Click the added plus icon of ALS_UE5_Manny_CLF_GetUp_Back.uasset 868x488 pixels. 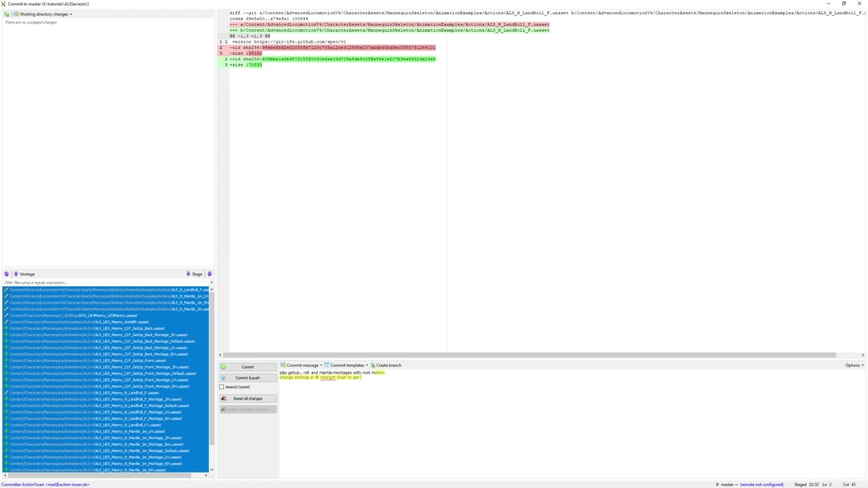click(6, 329)
